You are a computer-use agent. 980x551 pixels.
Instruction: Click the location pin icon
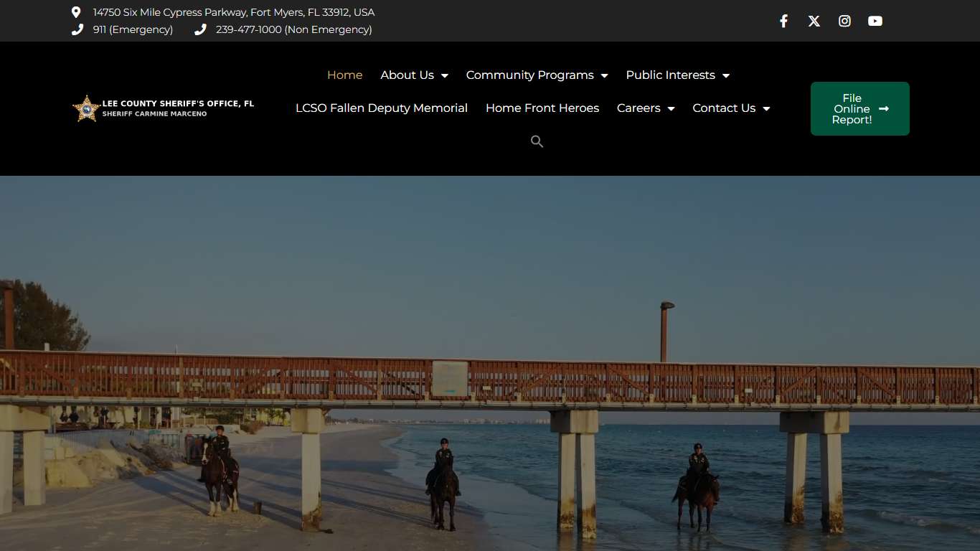[77, 11]
